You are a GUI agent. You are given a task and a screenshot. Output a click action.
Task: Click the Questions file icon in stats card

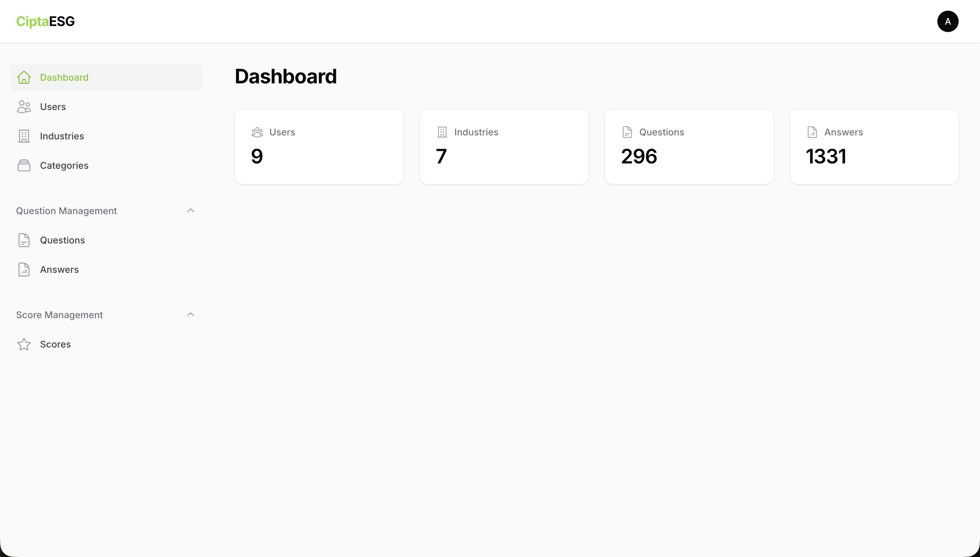tap(627, 132)
